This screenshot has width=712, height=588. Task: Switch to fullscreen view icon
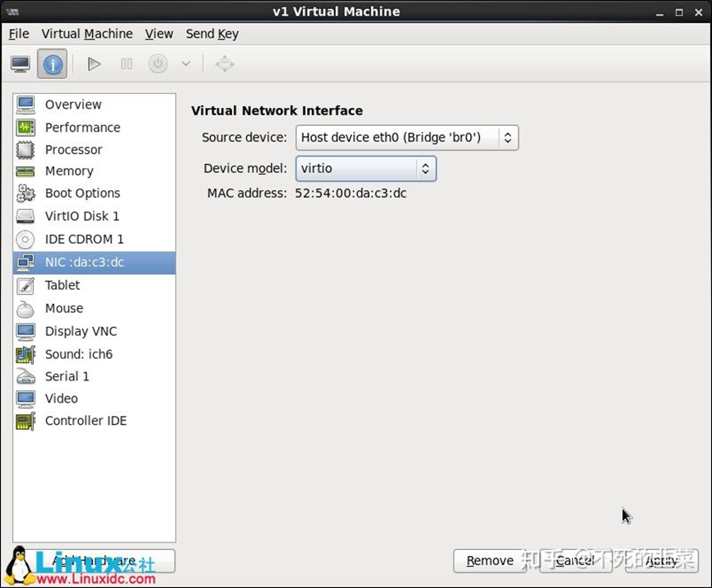(x=225, y=64)
